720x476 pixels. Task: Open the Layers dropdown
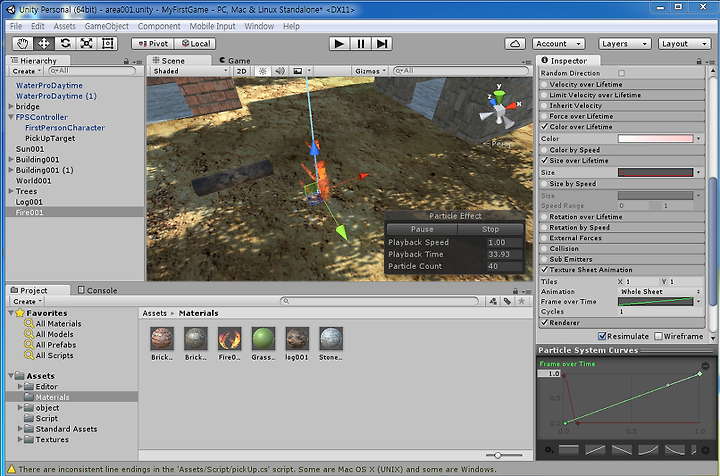[x=624, y=44]
